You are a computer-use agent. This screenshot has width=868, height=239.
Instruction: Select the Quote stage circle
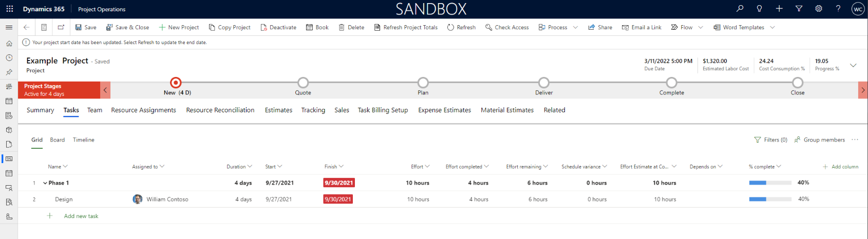pos(303,83)
